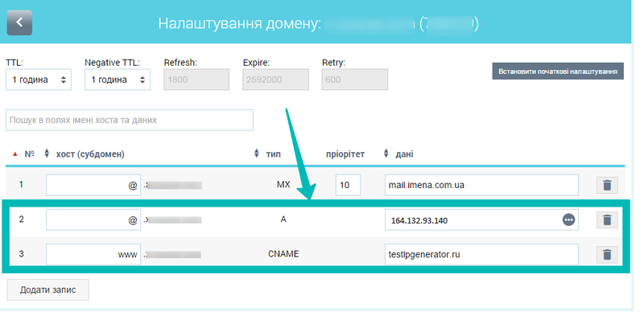Edit host field of MX record
The height and width of the screenshot is (320, 644).
[x=93, y=185]
